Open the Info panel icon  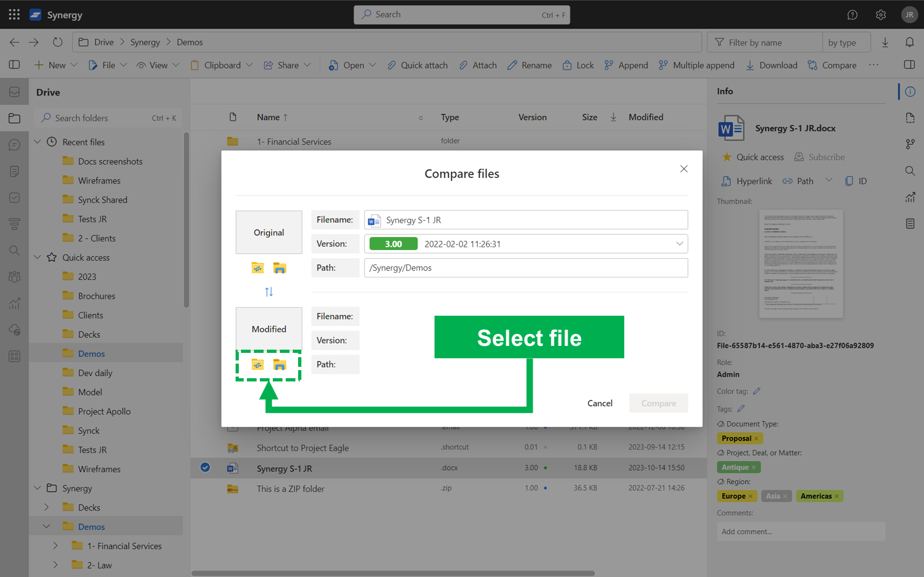(x=910, y=92)
